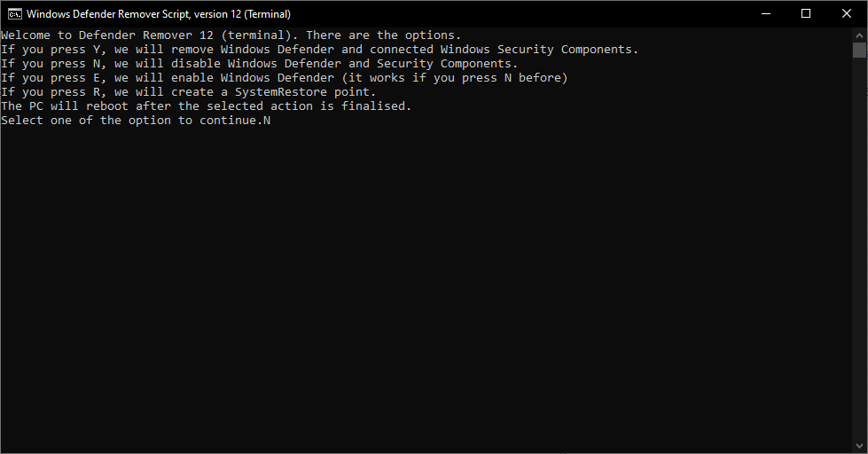The height and width of the screenshot is (454, 868).
Task: Click the 'press Y' remove Windows Defender line
Action: pos(319,50)
